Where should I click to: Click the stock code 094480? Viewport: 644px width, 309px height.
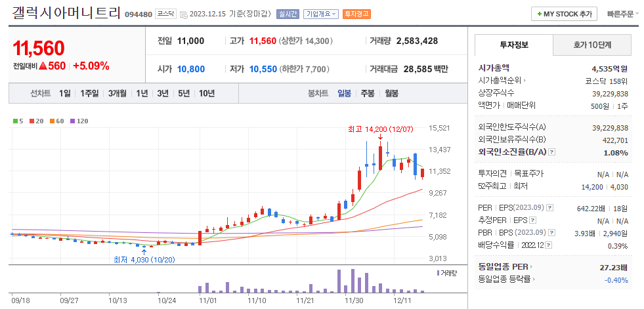click(x=139, y=14)
